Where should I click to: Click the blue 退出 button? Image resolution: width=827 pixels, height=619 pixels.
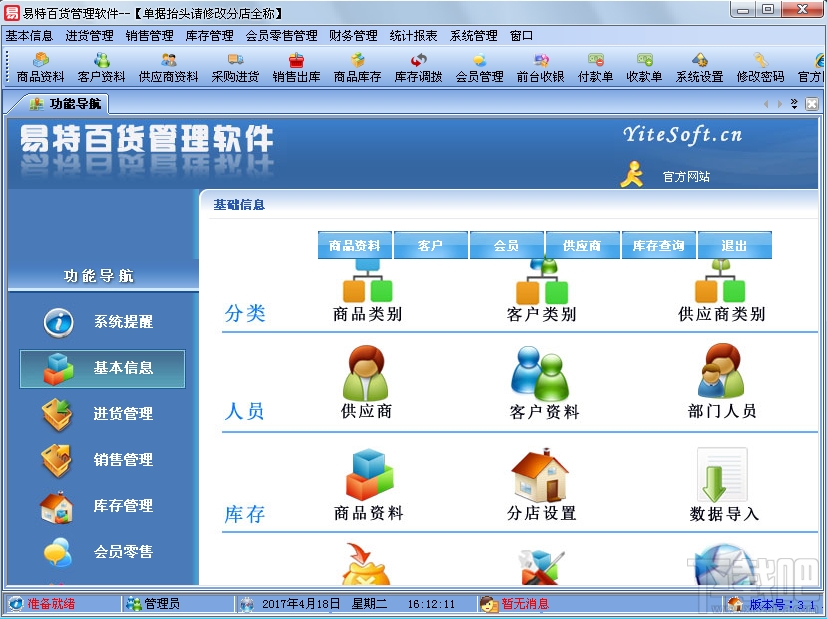point(734,245)
